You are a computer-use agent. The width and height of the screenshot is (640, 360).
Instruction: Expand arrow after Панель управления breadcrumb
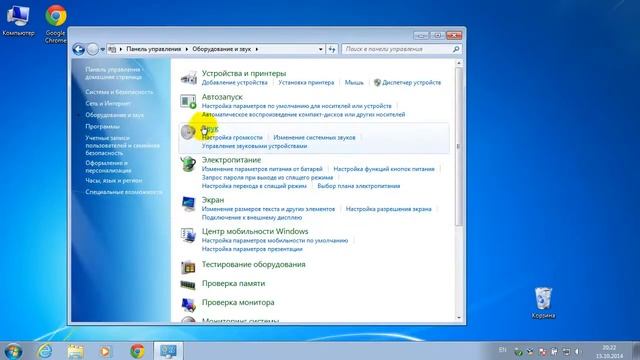click(x=187, y=49)
